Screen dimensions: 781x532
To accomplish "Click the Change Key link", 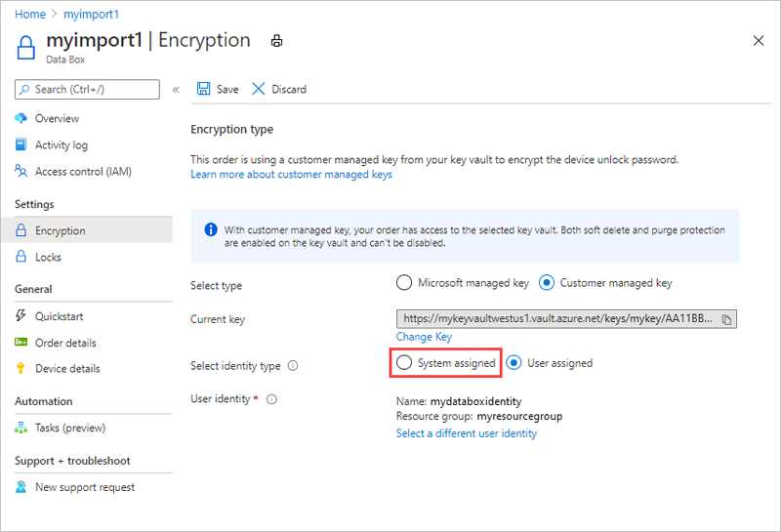I will click(424, 337).
